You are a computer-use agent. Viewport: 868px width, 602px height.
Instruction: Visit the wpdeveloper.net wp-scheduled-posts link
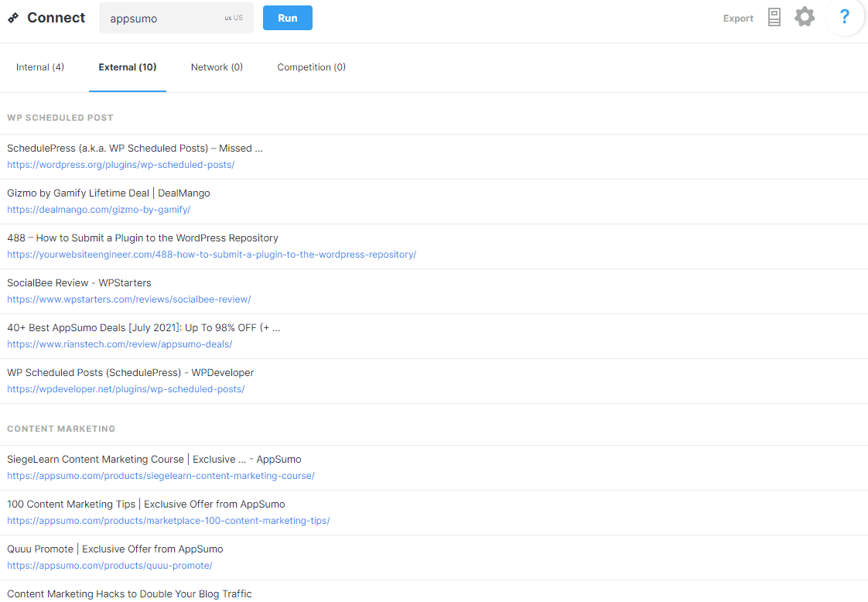(125, 388)
